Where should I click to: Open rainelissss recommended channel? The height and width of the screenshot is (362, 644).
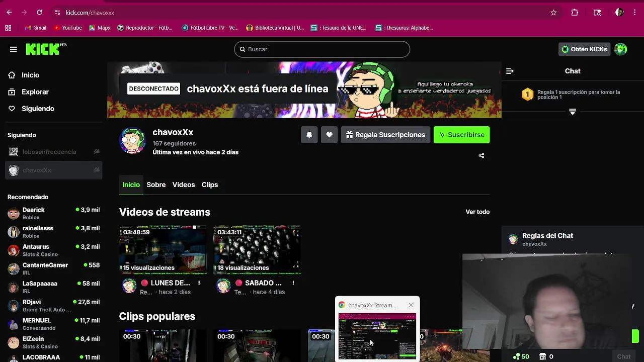coord(53,232)
